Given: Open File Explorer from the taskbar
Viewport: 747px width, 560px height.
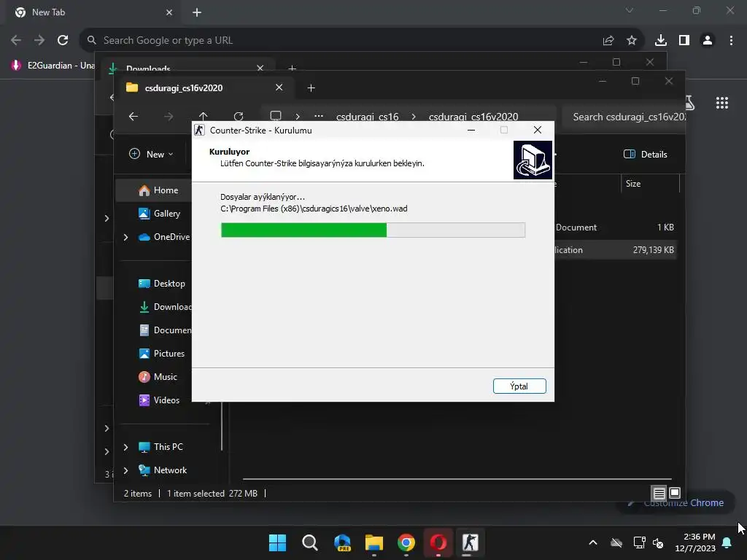Looking at the screenshot, I should [x=374, y=542].
